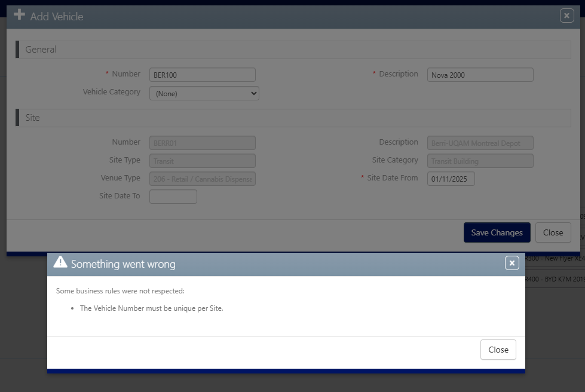Click the Site Type field showing Transit
Screen dimensions: 585x392
tap(202, 161)
